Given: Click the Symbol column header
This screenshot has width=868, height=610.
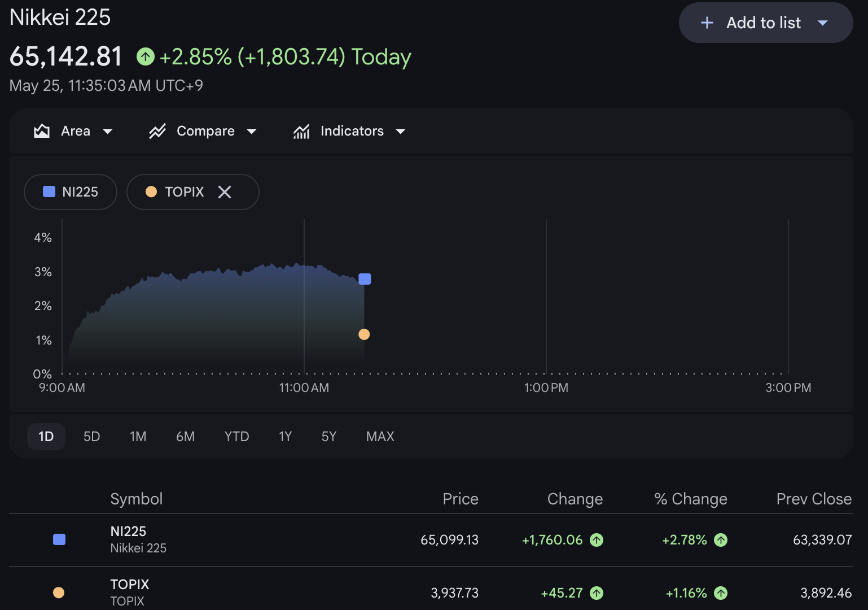Looking at the screenshot, I should [136, 499].
